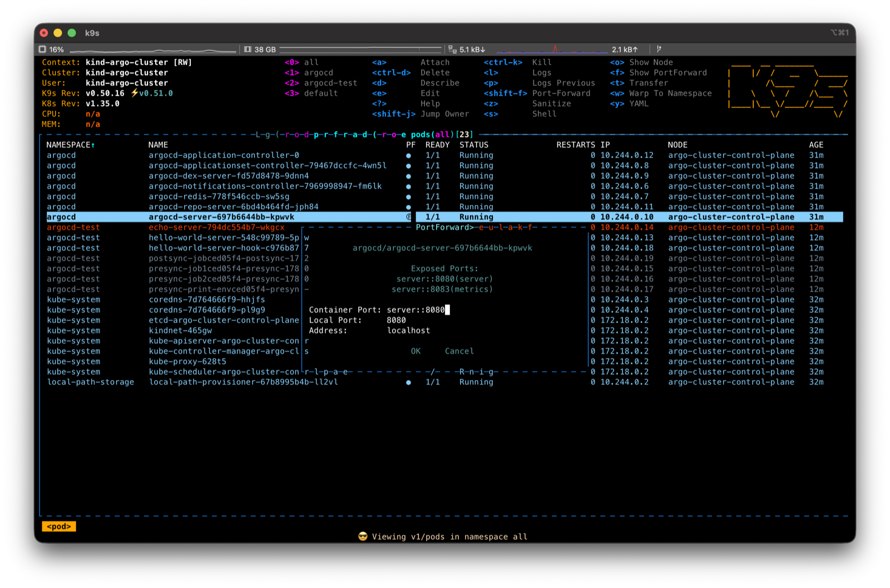
Task: Click the memory icon next to 38 GB
Action: point(248,50)
